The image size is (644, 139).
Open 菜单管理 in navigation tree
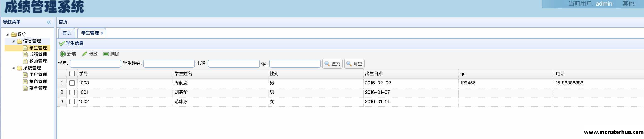[x=38, y=88]
